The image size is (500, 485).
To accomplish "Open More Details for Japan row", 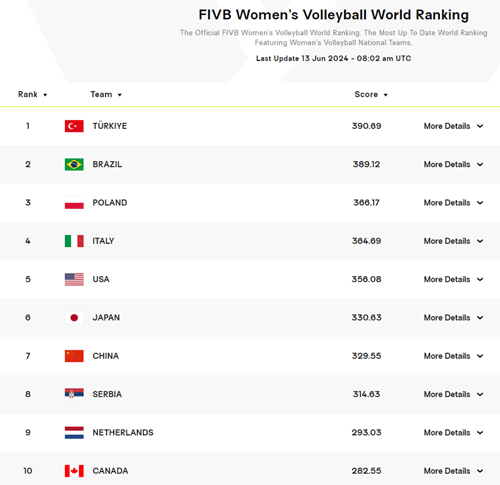I will point(453,318).
